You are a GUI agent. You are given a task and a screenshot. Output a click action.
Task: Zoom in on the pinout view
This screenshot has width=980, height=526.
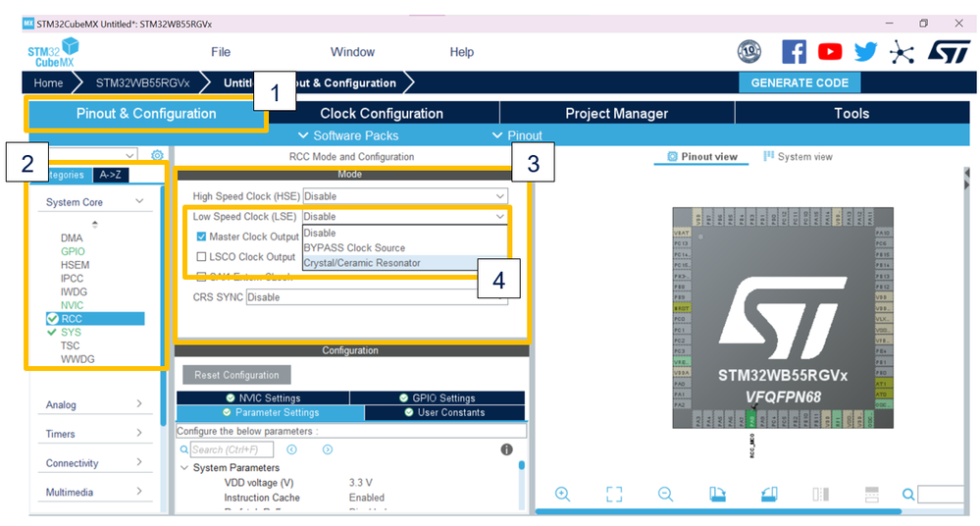pyautogui.click(x=562, y=494)
